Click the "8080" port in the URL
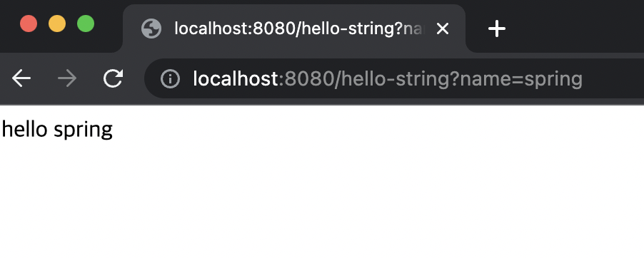644x258 pixels. click(x=309, y=78)
